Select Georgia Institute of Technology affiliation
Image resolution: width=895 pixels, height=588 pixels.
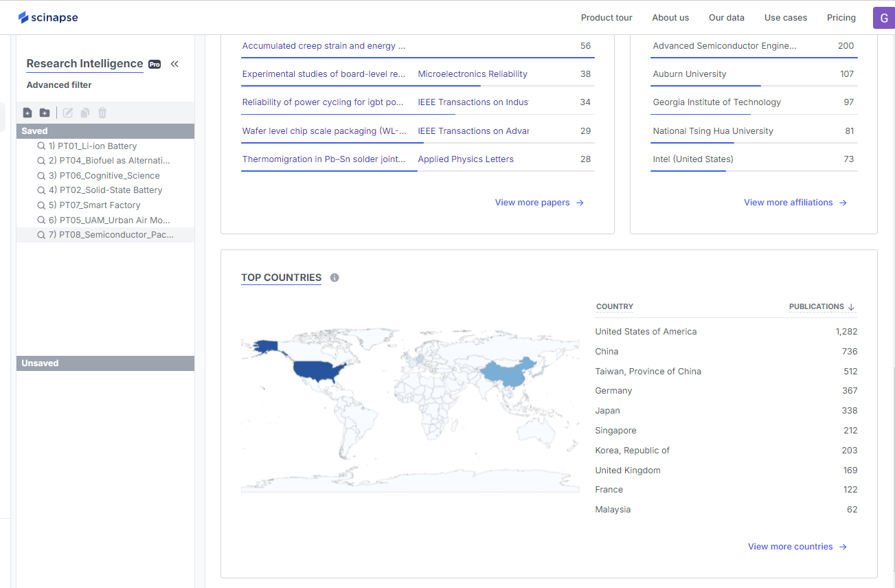[717, 102]
